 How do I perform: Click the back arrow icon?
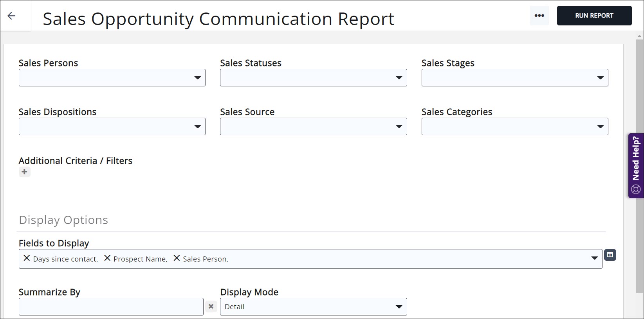[x=12, y=16]
